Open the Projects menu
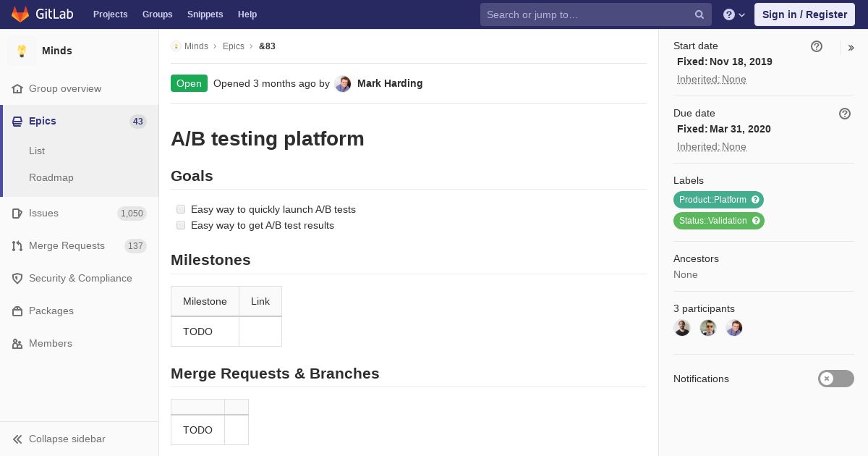Image resolution: width=868 pixels, height=456 pixels. point(110,14)
